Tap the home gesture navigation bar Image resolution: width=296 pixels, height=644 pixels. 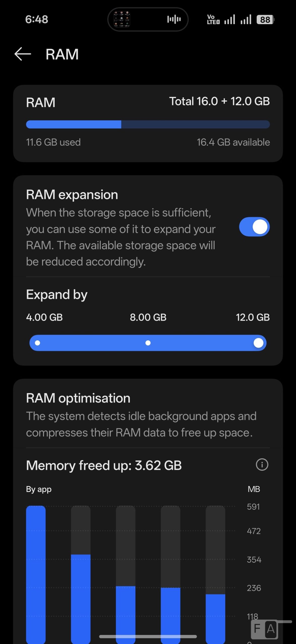point(148,636)
